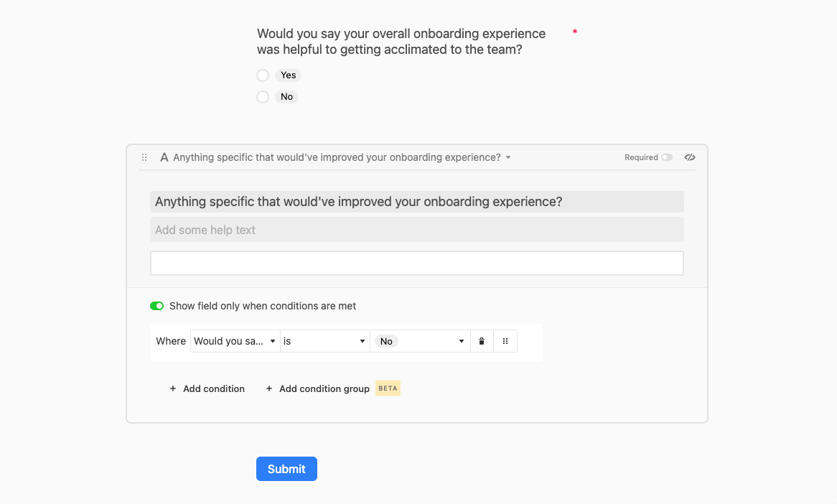Click the Add condition group label

(324, 389)
